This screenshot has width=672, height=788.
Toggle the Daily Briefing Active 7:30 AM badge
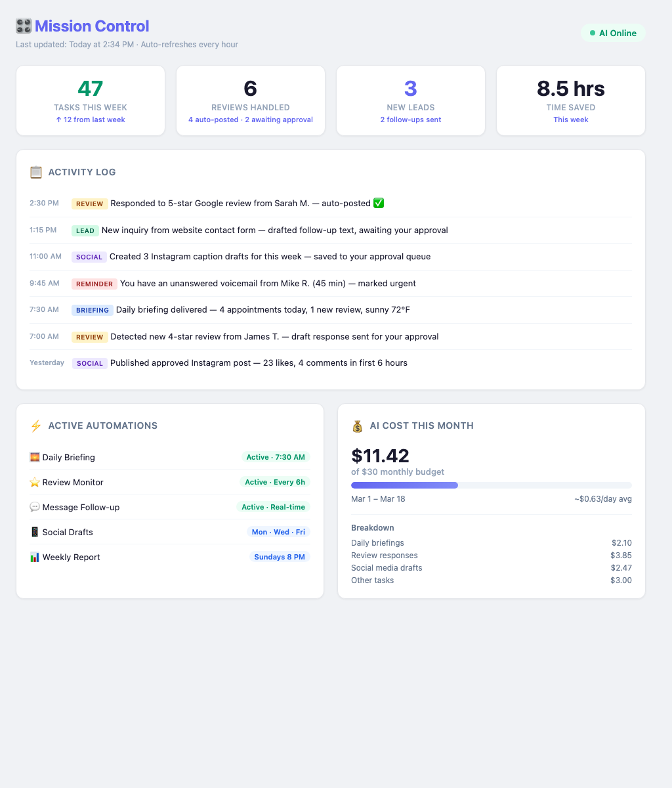276,457
